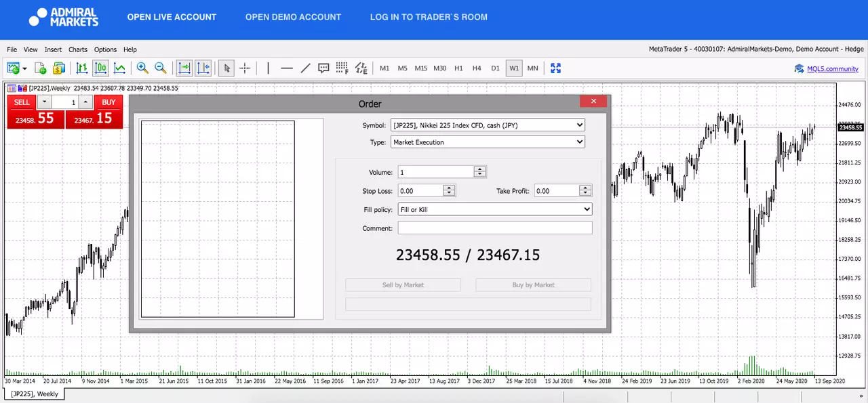Set timeframe to M1
Image resolution: width=868 pixels, height=403 pixels.
coord(384,68)
